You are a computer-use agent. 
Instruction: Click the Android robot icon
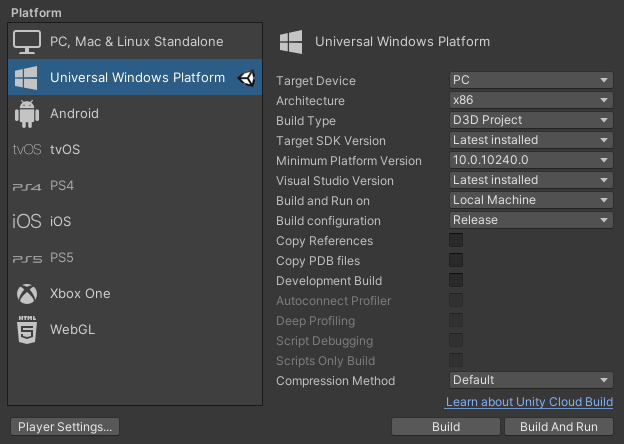click(x=27, y=114)
